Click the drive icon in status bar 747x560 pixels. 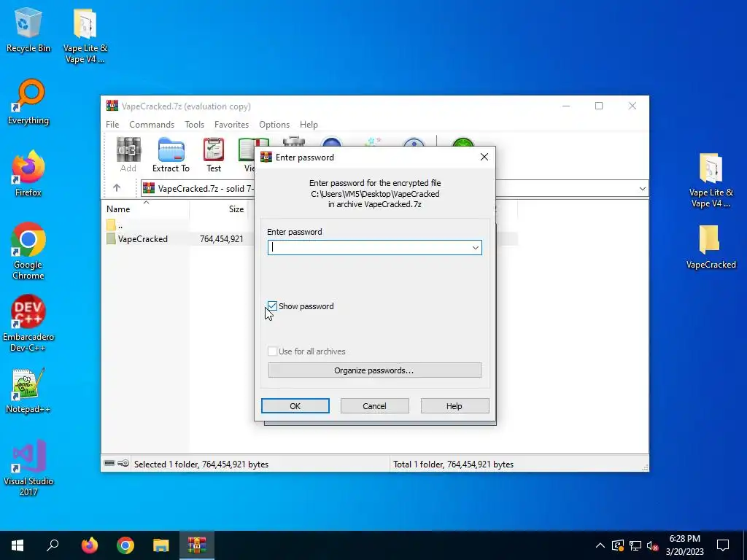click(x=109, y=463)
